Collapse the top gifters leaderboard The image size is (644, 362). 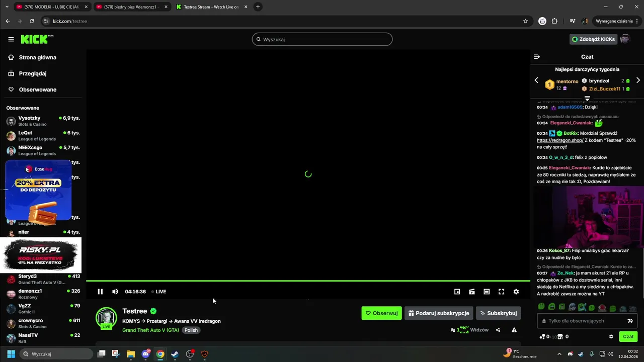[587, 99]
